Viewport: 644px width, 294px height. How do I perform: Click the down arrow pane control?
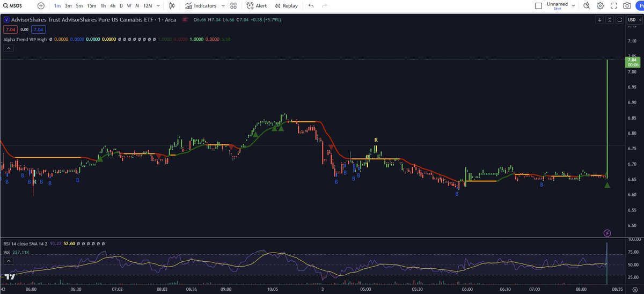coord(600,20)
